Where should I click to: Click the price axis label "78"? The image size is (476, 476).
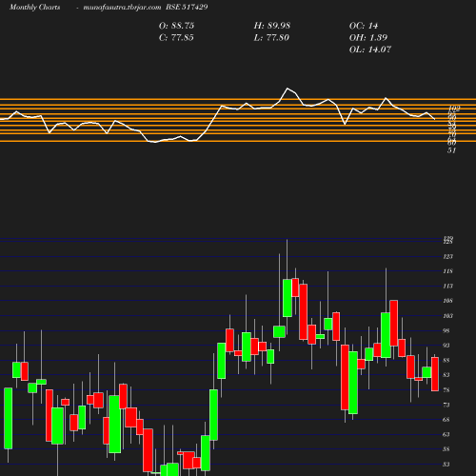[446, 389]
